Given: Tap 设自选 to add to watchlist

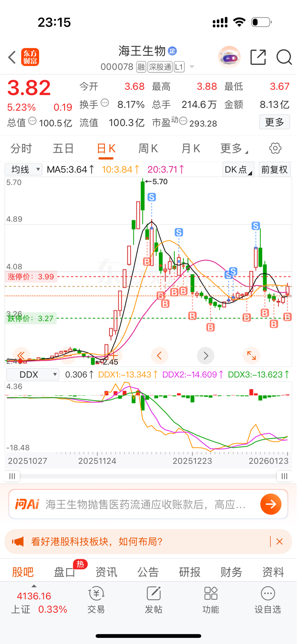Looking at the screenshot, I should (268, 600).
